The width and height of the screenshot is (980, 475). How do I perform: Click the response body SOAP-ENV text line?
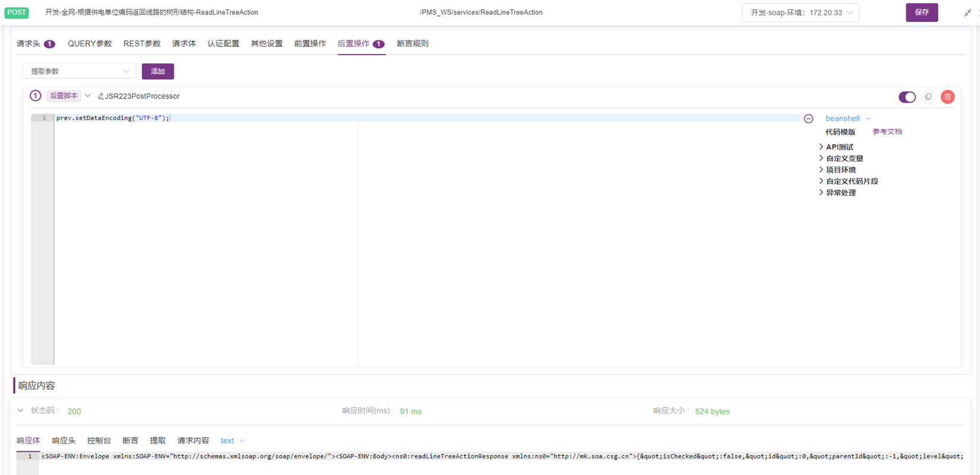(x=502, y=456)
